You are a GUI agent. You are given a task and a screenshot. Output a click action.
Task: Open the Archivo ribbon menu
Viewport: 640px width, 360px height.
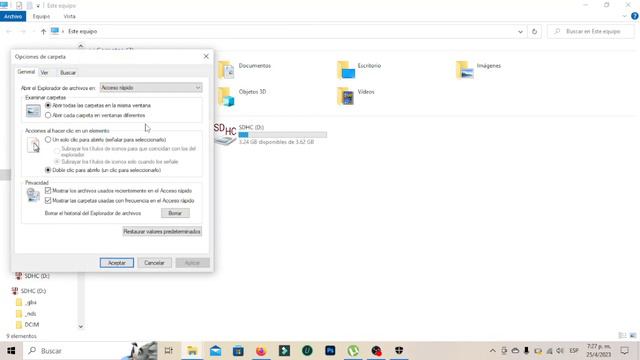[13, 16]
